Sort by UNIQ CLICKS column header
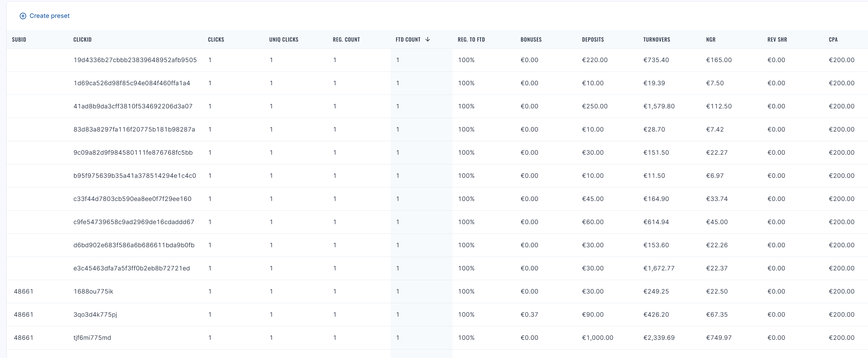 (284, 40)
